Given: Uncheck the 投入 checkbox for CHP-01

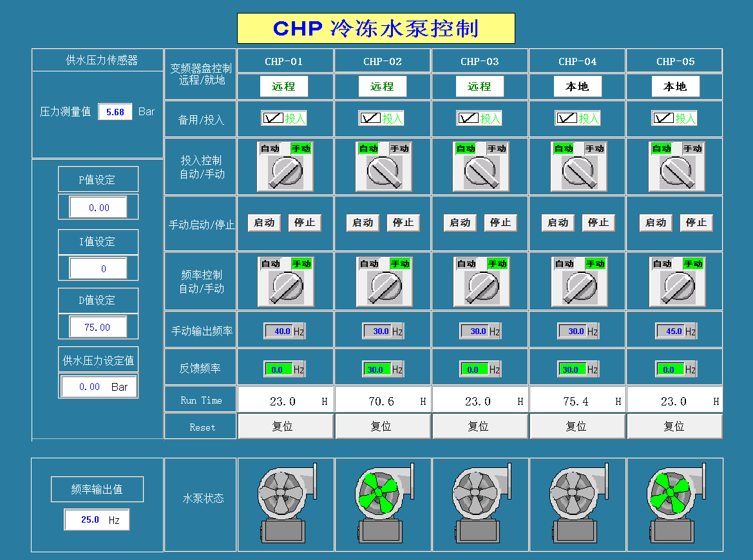Looking at the screenshot, I should pos(273,117).
